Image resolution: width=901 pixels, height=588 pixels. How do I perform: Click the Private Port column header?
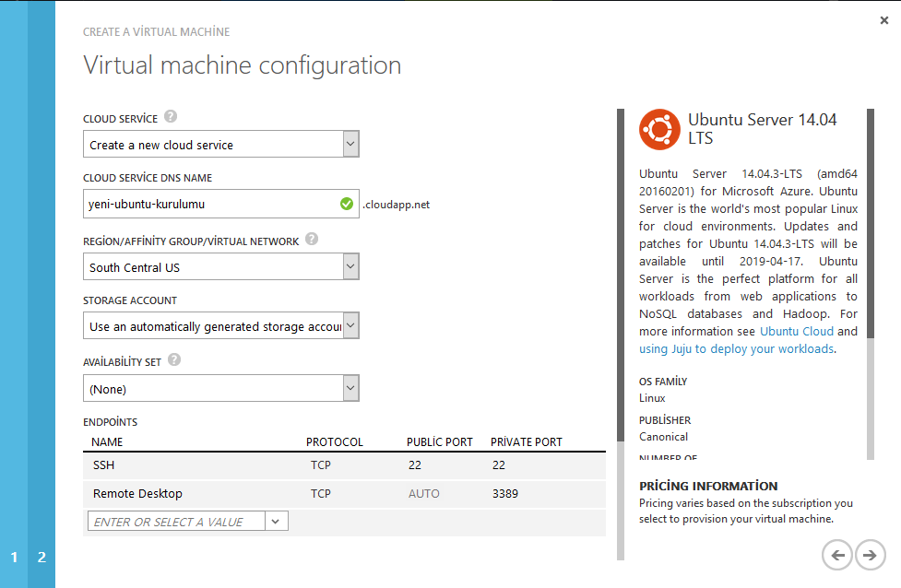point(527,442)
